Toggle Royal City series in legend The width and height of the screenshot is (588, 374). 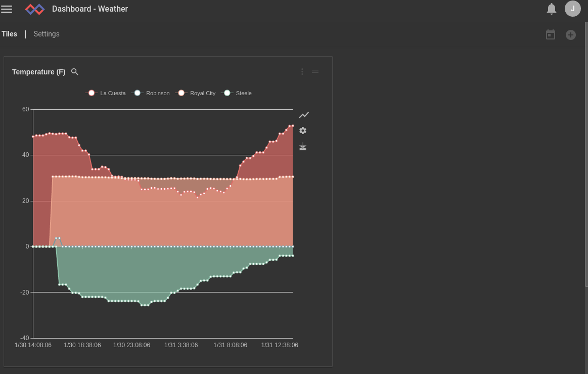(195, 93)
